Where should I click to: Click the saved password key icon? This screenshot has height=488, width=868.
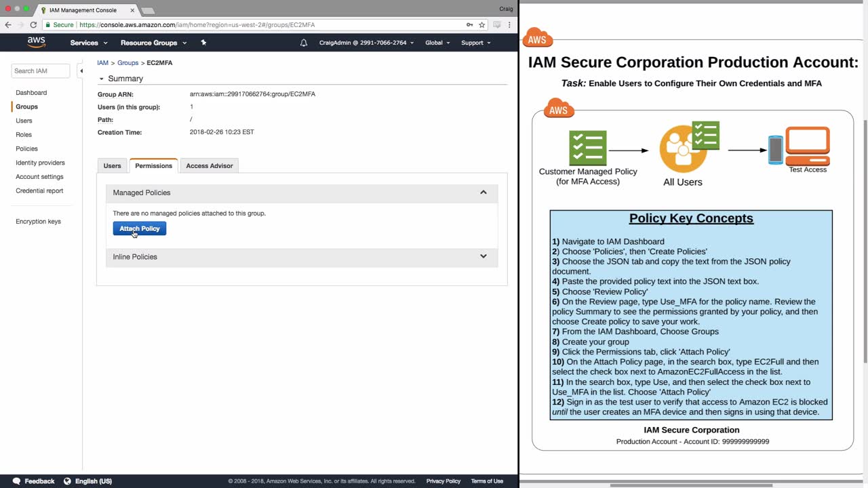click(469, 25)
